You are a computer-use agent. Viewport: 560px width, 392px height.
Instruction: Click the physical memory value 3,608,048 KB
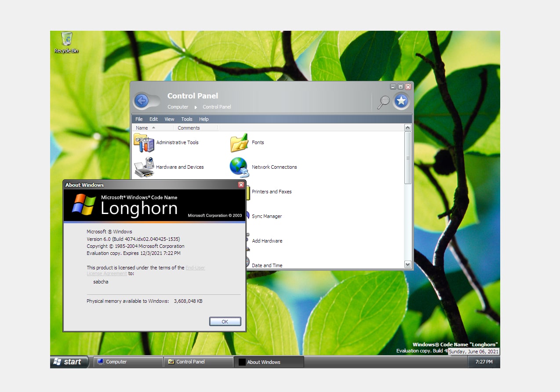[x=188, y=301]
